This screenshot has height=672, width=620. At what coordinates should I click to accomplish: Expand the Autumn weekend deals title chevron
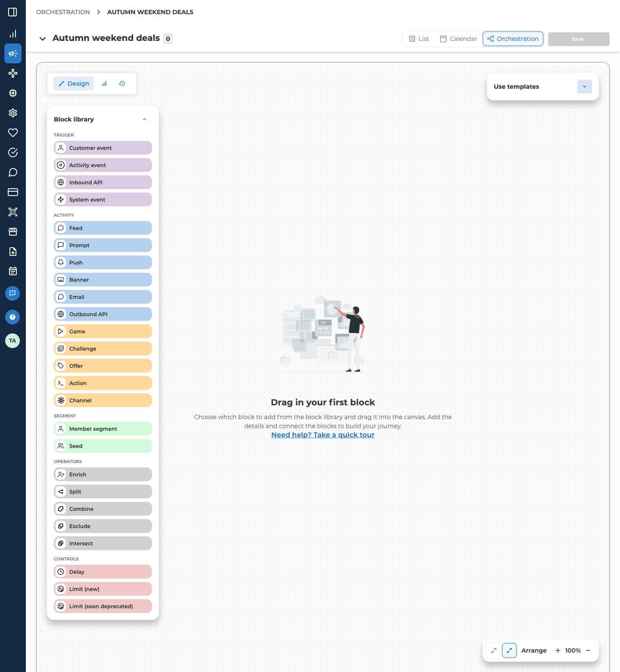[x=43, y=39]
